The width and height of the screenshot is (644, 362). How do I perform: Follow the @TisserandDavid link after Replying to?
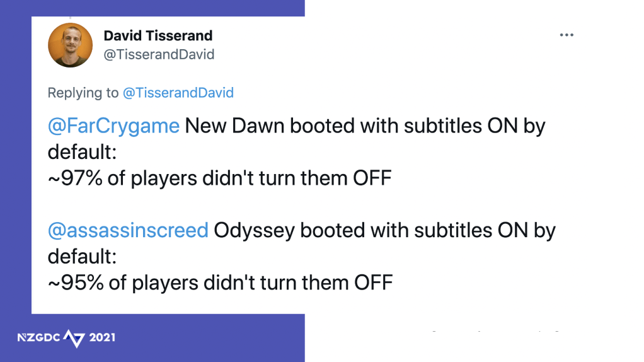178,93
